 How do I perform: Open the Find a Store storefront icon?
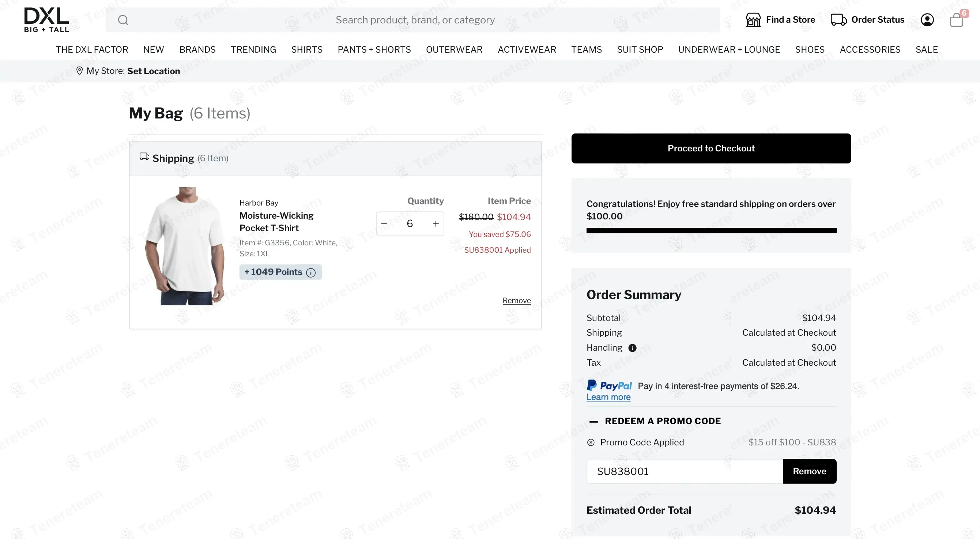pyautogui.click(x=753, y=20)
